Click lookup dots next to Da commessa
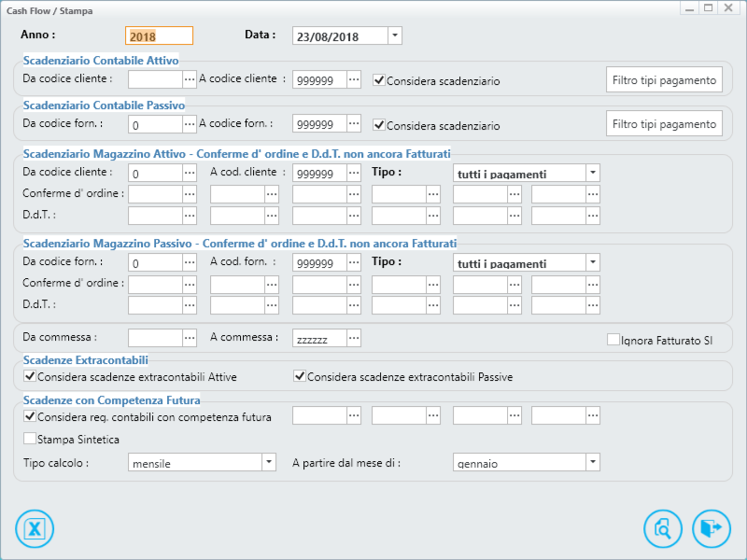The height and width of the screenshot is (560, 747). pos(190,338)
